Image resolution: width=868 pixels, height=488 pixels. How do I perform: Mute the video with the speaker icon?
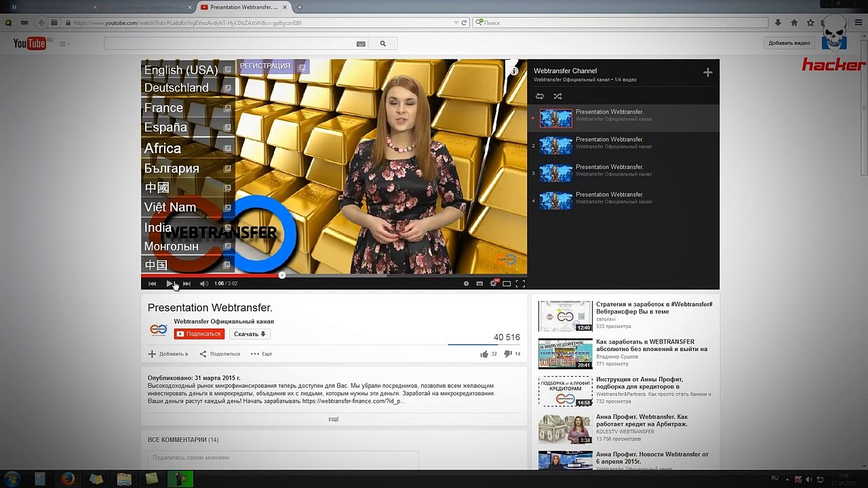203,283
